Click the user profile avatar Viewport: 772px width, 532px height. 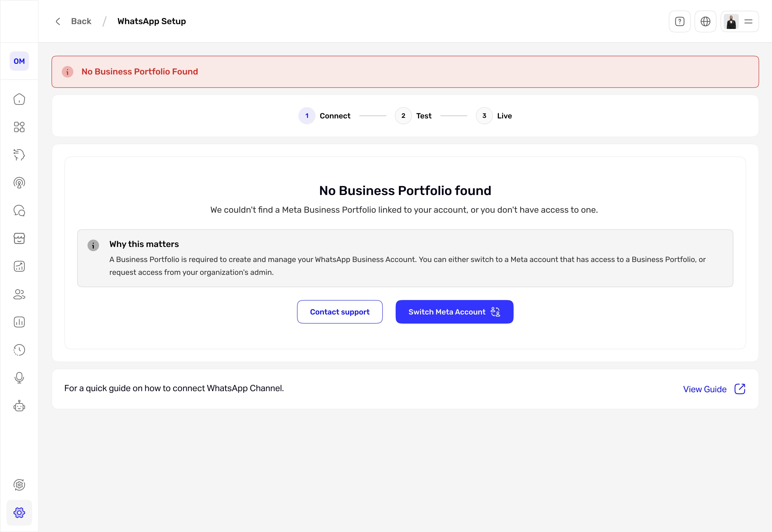(x=731, y=22)
